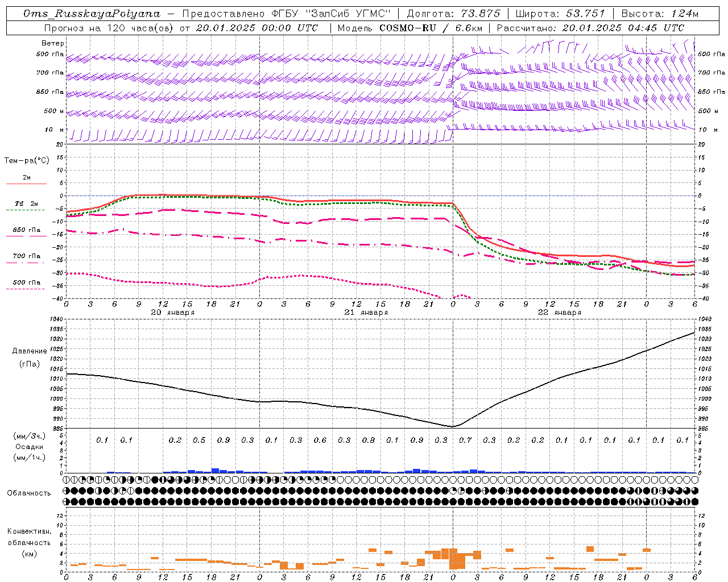728x582 pixels.
Task: Click the '700 гПа' temperature legend entry
Action: (27, 256)
